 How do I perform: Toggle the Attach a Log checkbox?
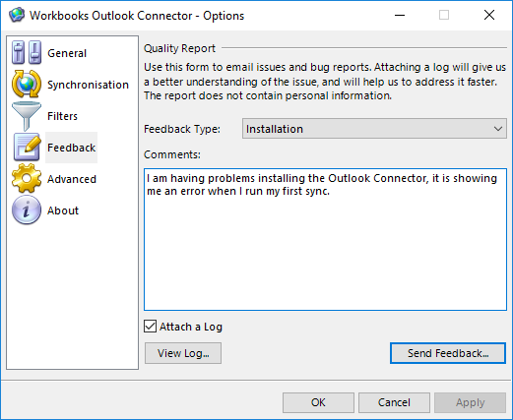(150, 327)
